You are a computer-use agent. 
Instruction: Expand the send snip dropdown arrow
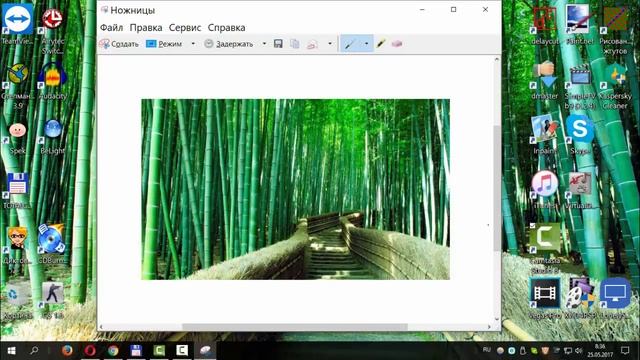(x=330, y=44)
